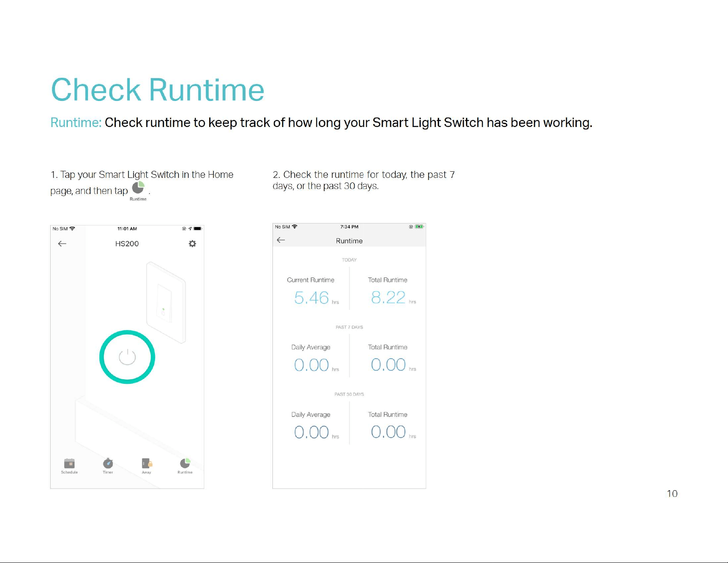Click the location arrow icon on the HS200 status bar
Viewport: 728px width, 563px height.
coord(190,228)
